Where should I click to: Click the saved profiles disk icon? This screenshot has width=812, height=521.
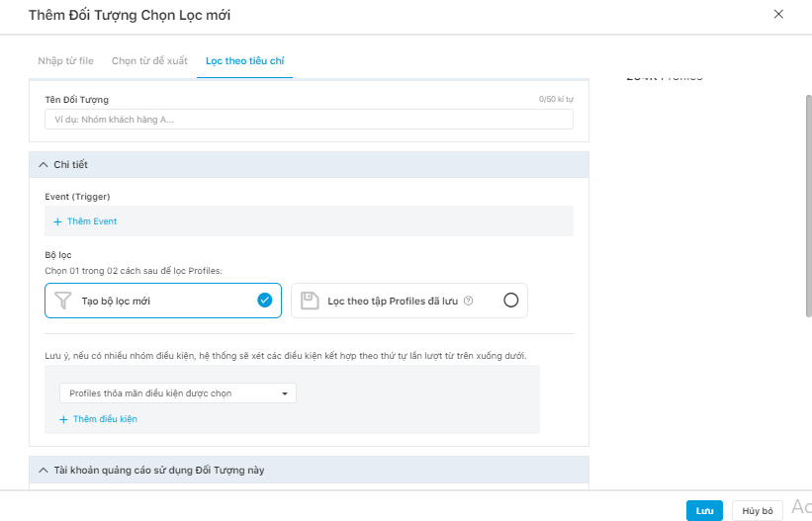tap(310, 301)
